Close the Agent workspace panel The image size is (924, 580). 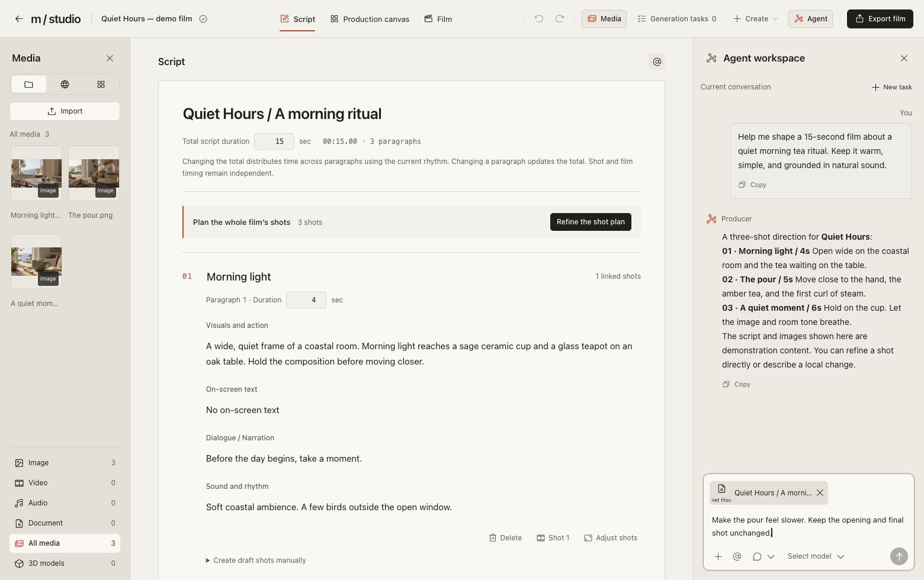[x=904, y=58]
